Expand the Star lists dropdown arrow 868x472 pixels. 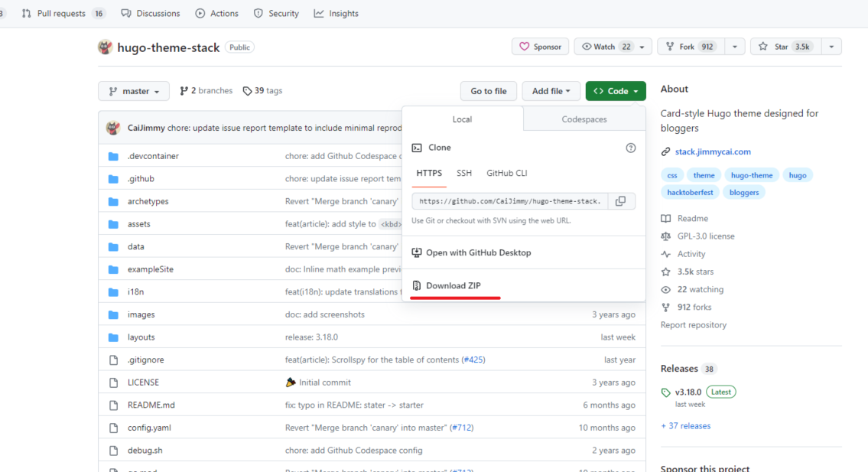(x=831, y=47)
